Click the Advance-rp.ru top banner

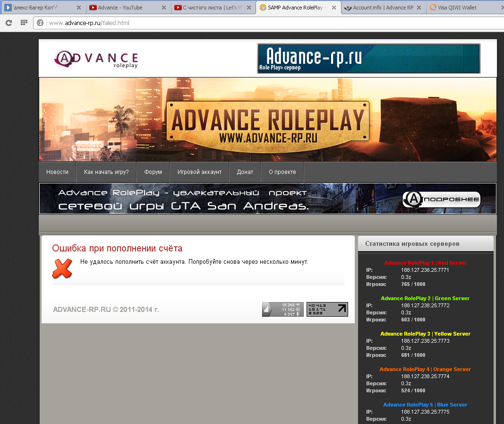pyautogui.click(x=369, y=59)
